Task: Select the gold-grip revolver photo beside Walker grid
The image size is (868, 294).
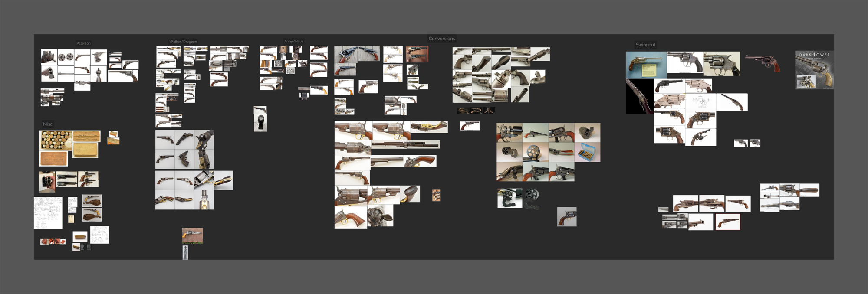Action: [223, 180]
